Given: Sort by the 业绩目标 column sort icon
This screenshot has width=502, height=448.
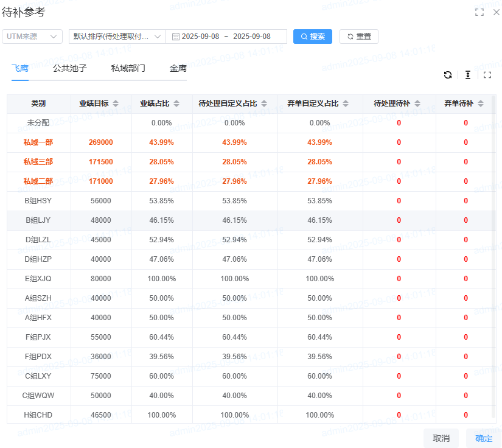Looking at the screenshot, I should [116, 103].
